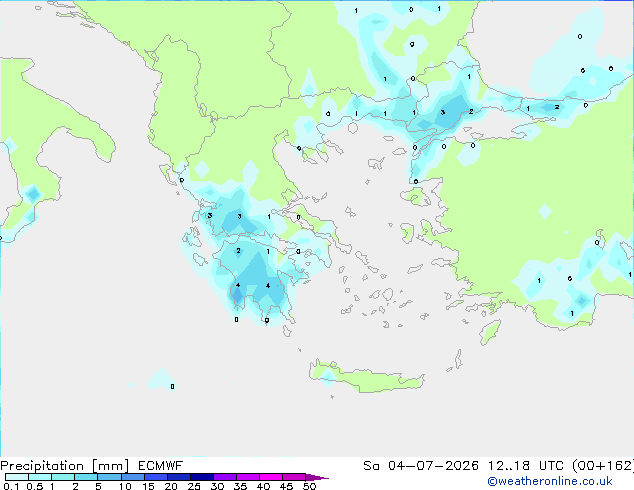634x490 pixels.
Task: Click the '20' legend scale label
Action: point(171,486)
